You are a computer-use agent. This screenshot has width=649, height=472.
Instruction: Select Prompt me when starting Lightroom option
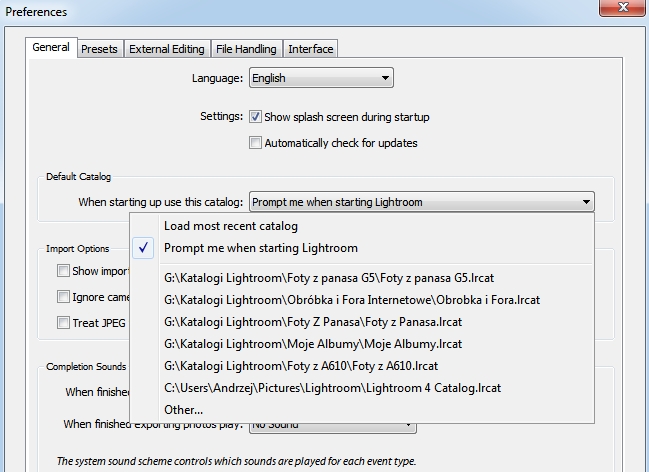tap(260, 248)
